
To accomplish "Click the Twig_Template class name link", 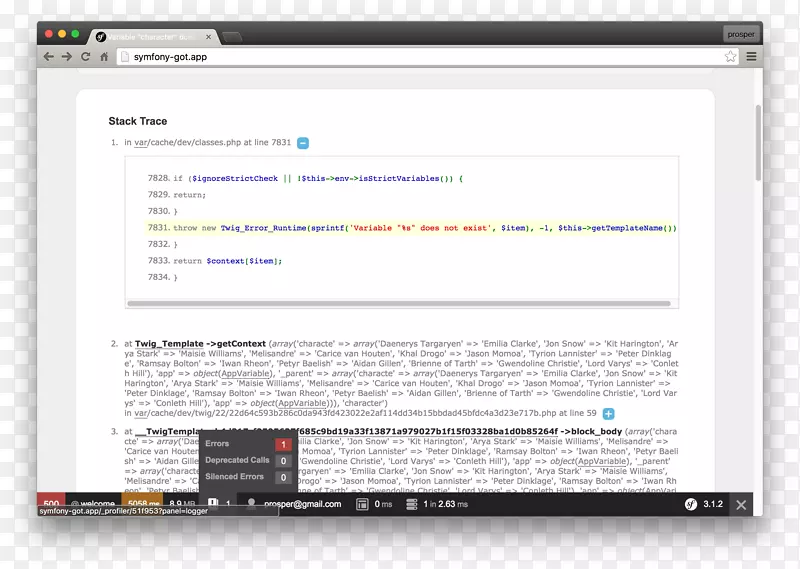I will pos(169,343).
